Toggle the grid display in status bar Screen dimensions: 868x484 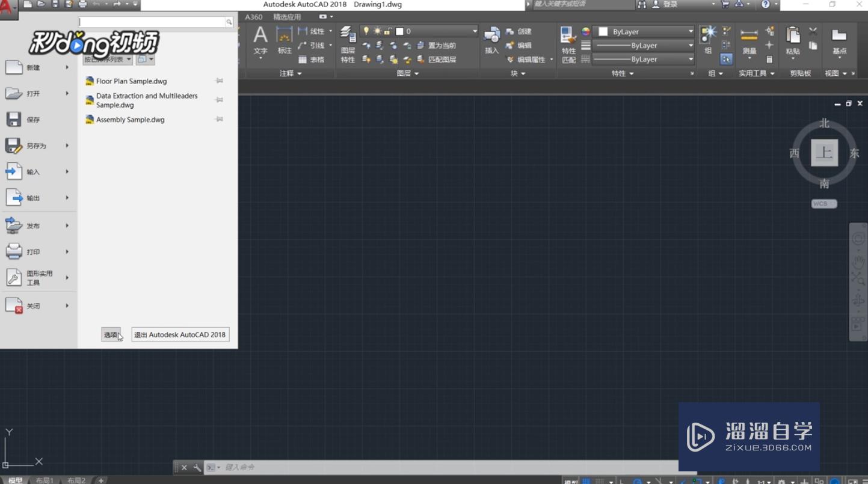pyautogui.click(x=586, y=481)
